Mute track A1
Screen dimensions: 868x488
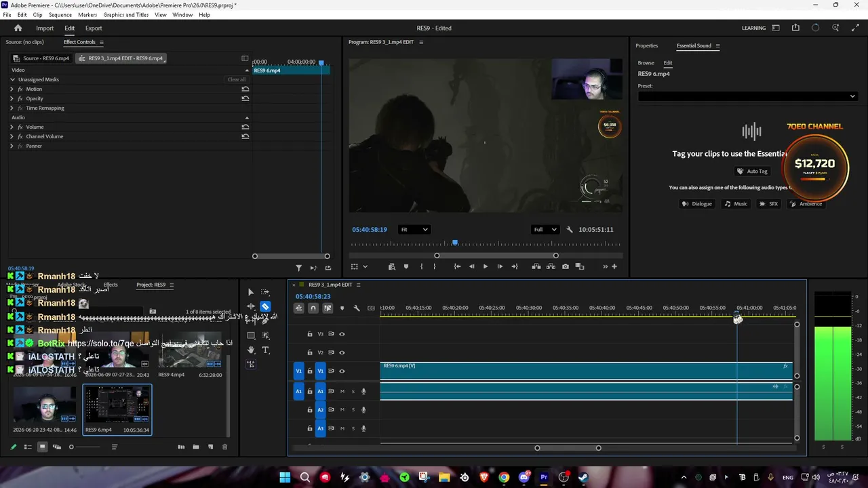point(342,391)
